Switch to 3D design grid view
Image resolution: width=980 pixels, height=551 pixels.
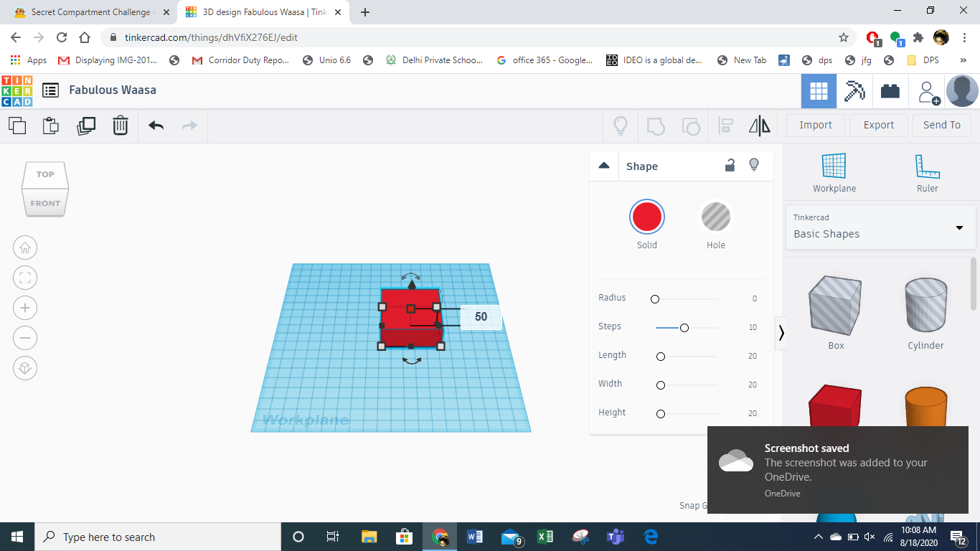coord(819,91)
